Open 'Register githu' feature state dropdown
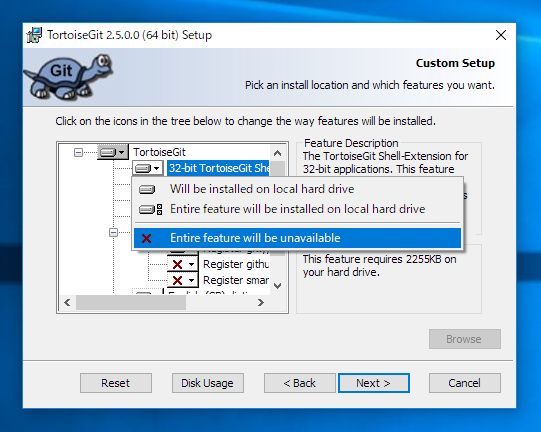 coord(183,265)
